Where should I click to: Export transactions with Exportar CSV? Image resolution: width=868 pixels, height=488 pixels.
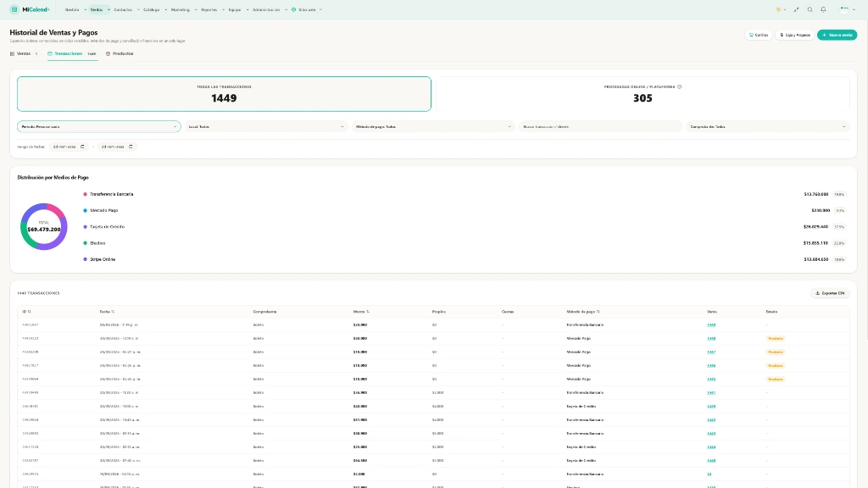click(x=830, y=293)
